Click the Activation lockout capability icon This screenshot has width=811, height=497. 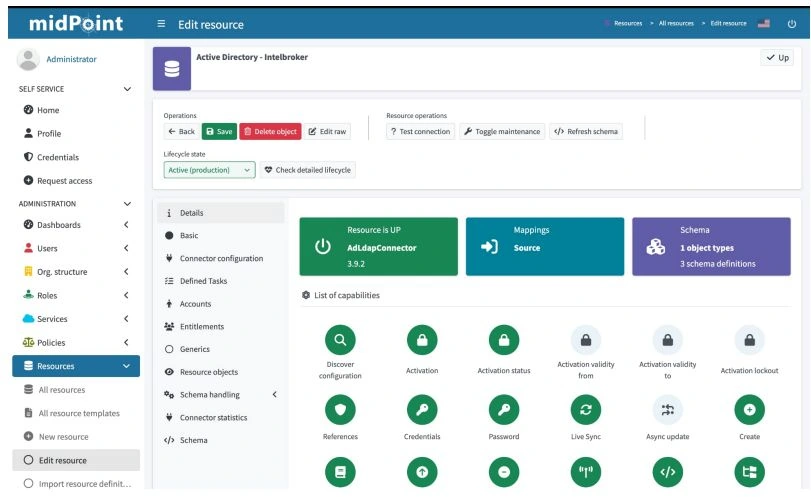[749, 340]
